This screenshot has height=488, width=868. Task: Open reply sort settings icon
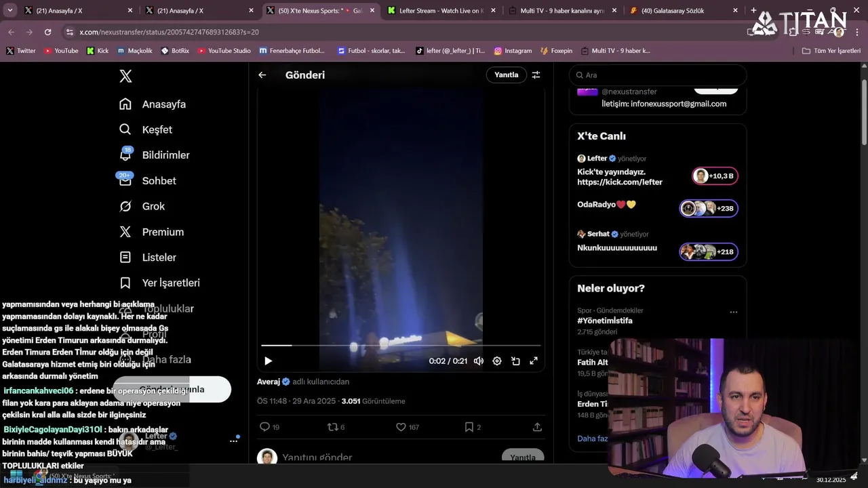tap(536, 75)
